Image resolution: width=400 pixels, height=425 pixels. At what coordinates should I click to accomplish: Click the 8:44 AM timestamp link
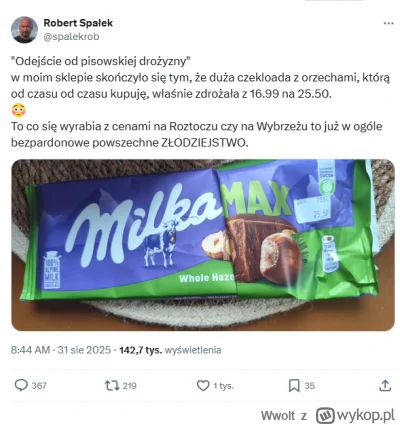coord(30,350)
